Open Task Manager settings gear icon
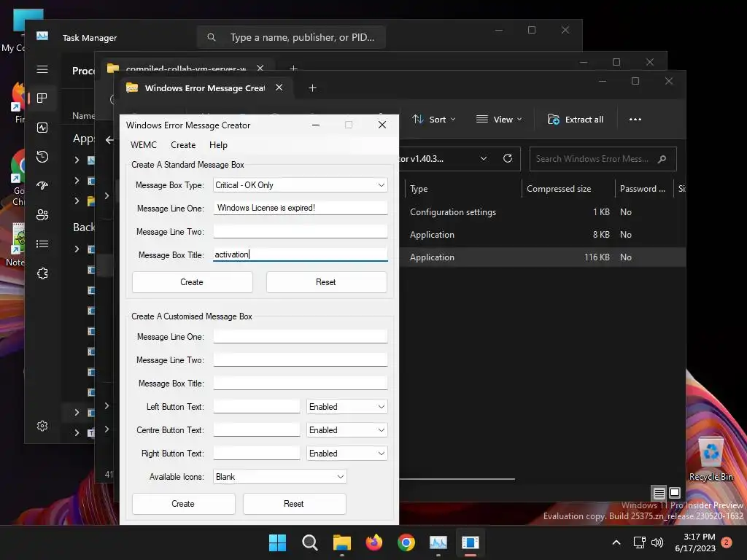747x560 pixels. click(42, 426)
